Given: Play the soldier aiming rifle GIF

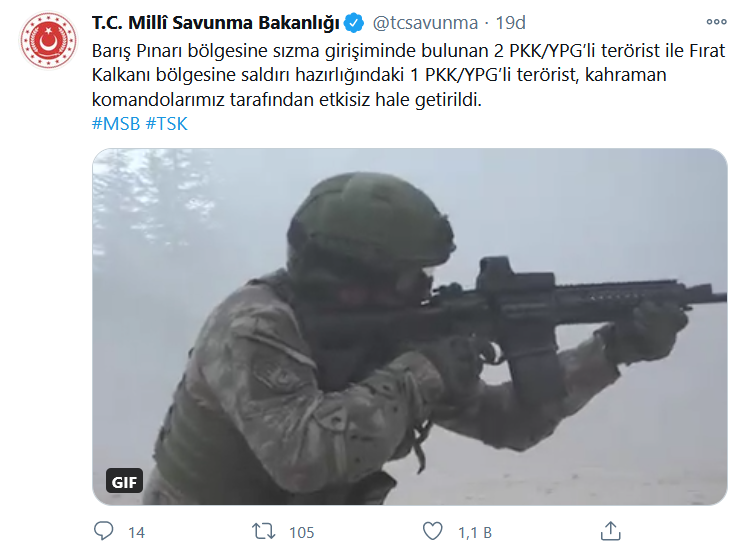Looking at the screenshot, I should (x=410, y=326).
